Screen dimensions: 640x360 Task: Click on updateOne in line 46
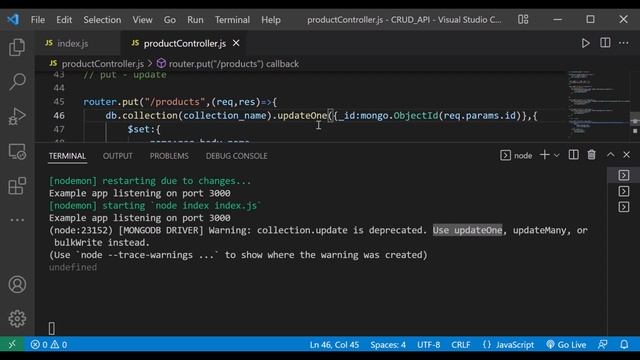(302, 116)
